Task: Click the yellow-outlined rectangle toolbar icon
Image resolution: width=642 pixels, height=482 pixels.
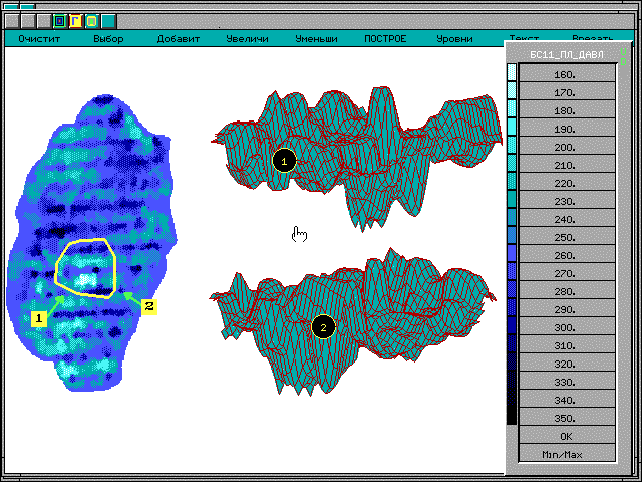Action: [x=91, y=20]
